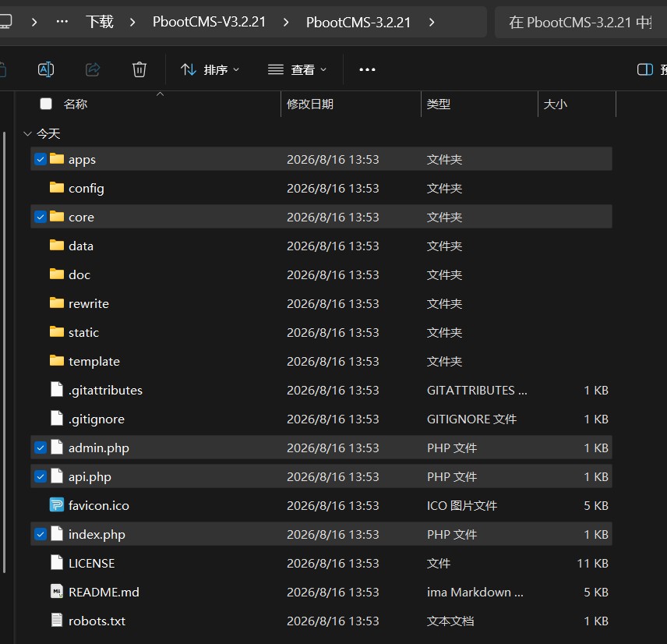Select the template folder name

pyautogui.click(x=94, y=362)
